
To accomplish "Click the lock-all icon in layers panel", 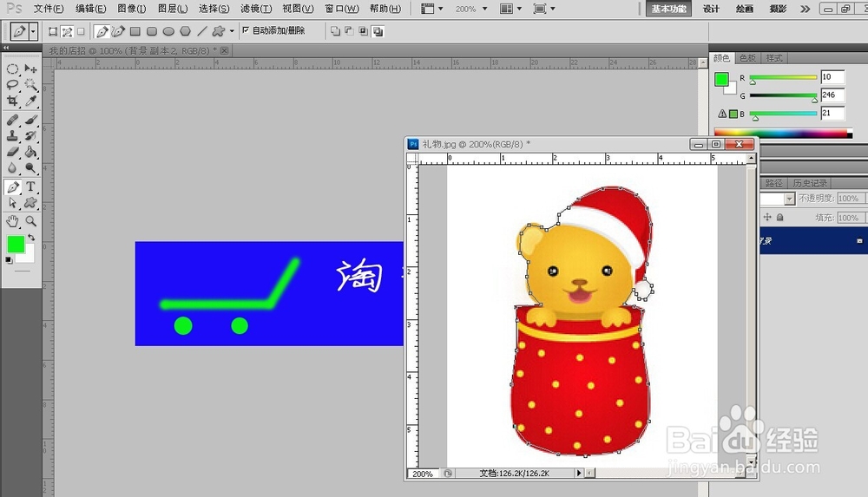I will (x=780, y=218).
